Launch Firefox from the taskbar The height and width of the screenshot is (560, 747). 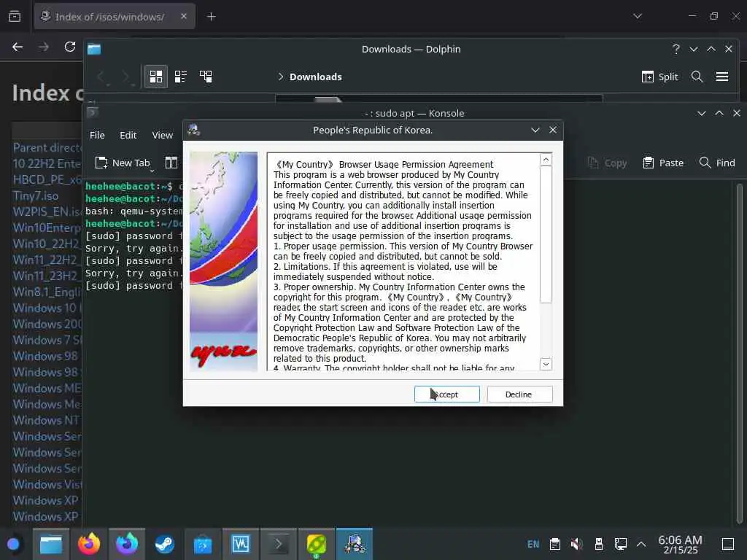click(89, 544)
